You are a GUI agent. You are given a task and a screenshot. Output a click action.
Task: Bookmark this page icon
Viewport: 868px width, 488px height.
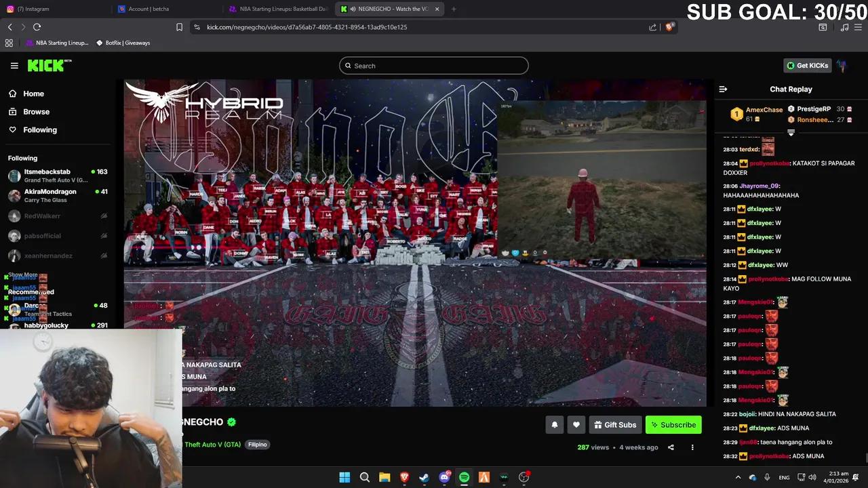[x=179, y=27]
